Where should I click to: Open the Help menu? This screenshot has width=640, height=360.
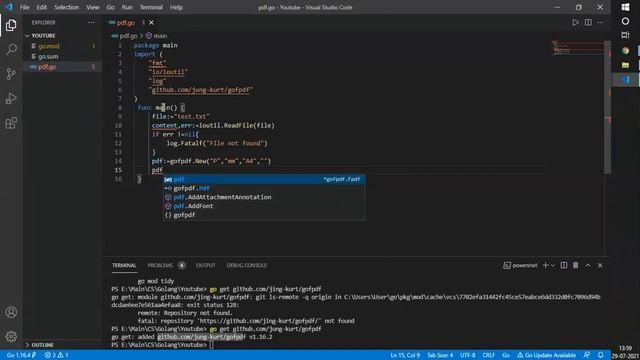pyautogui.click(x=176, y=7)
